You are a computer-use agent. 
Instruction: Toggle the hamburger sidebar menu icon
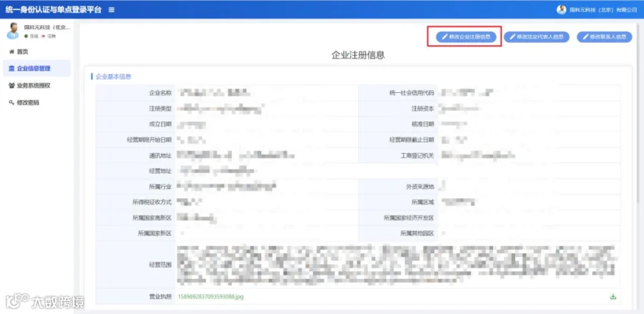click(112, 10)
